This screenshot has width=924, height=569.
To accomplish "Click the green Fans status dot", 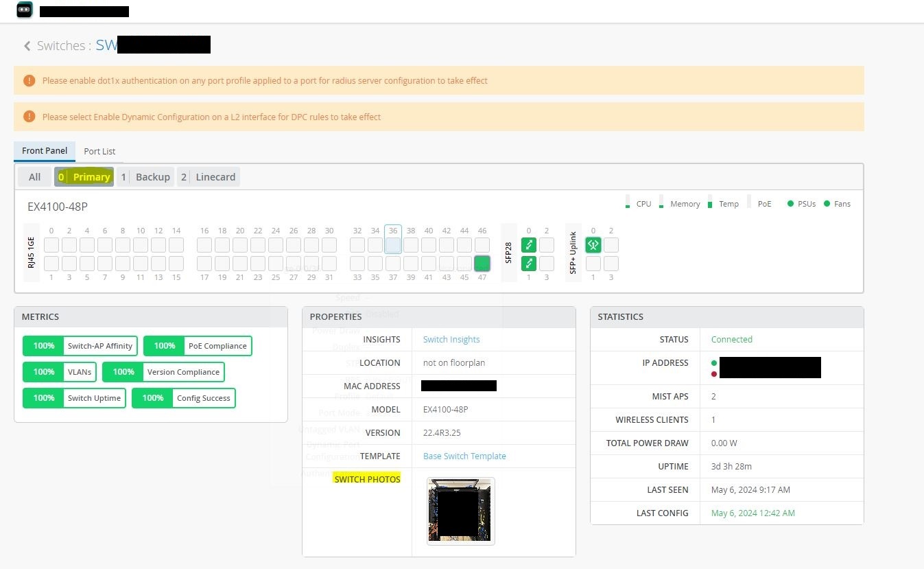I will (827, 202).
